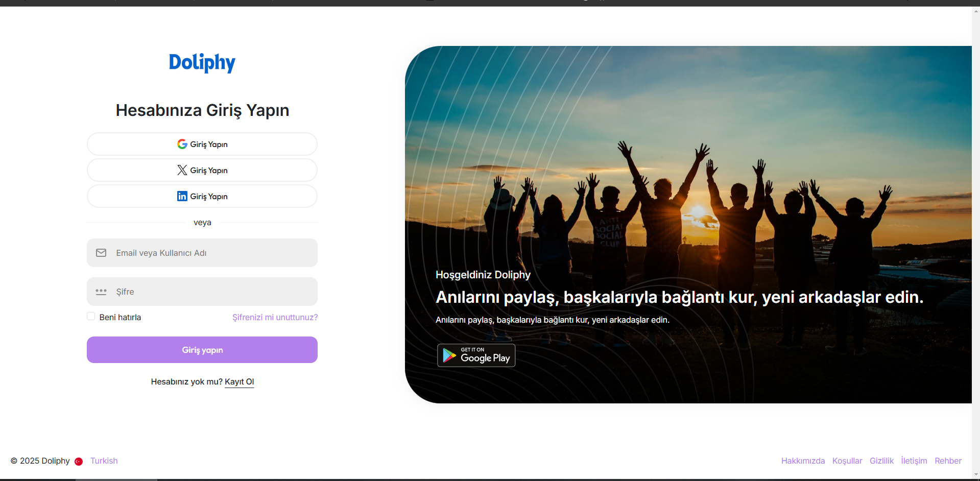
Task: Click the Doliphy logo
Action: [202, 62]
